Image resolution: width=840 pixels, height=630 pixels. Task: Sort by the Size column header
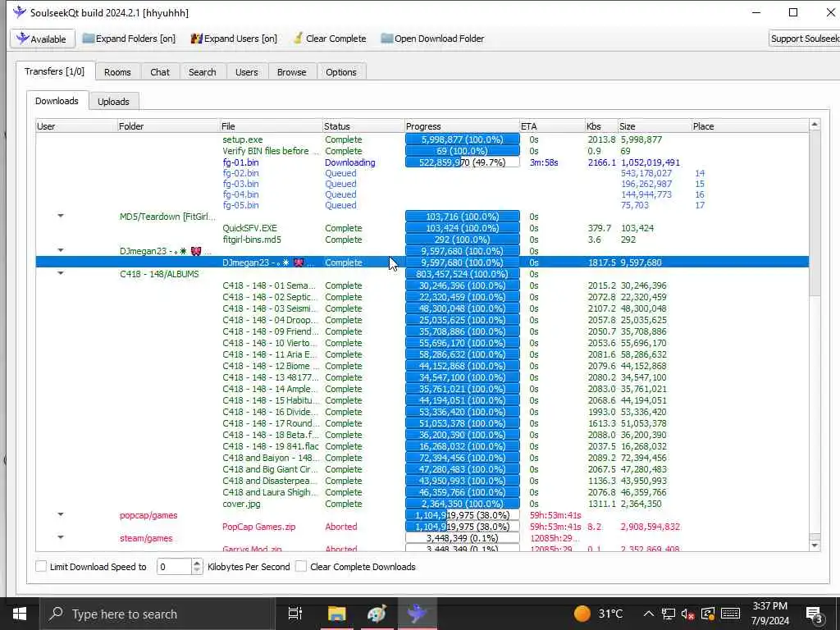coord(655,126)
